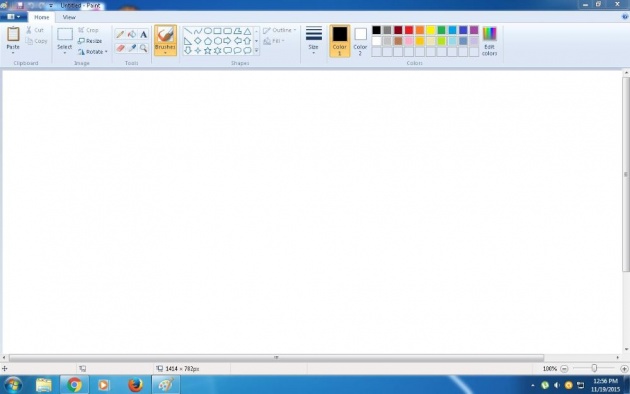Expand the Shapes gallery more arrow
Image resolution: width=630 pixels, height=394 pixels.
tap(256, 51)
